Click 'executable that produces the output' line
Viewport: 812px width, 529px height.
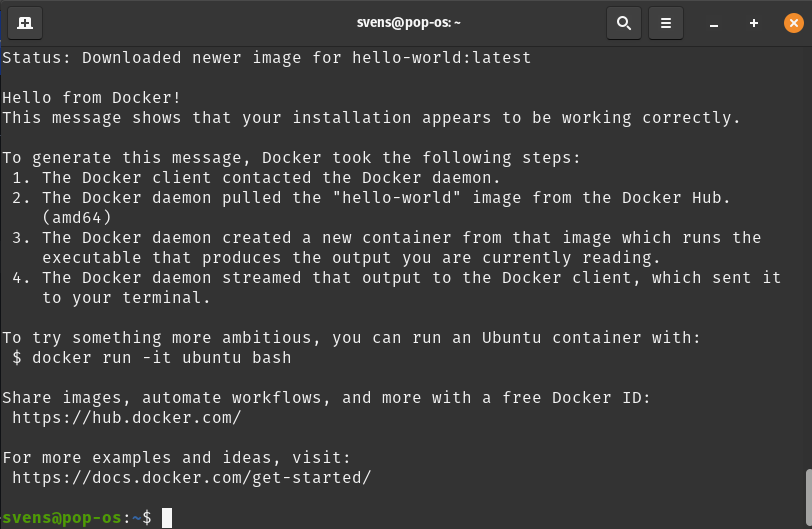click(351, 258)
